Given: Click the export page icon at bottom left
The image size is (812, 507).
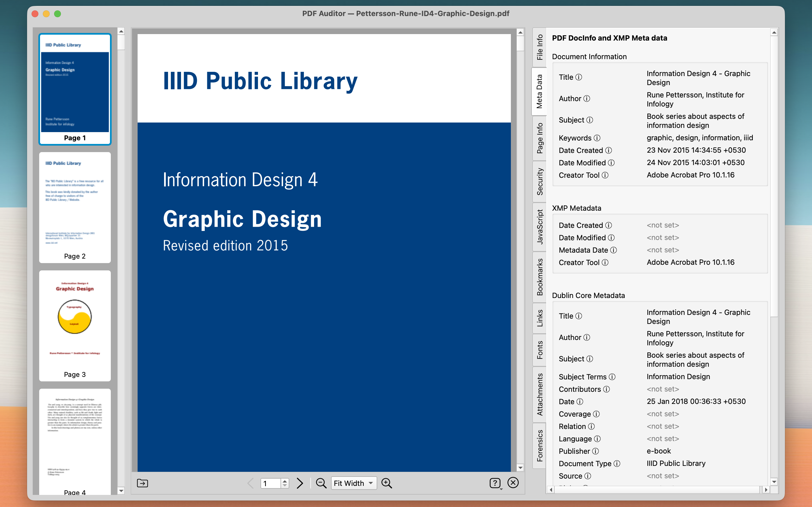Looking at the screenshot, I should coord(142,483).
